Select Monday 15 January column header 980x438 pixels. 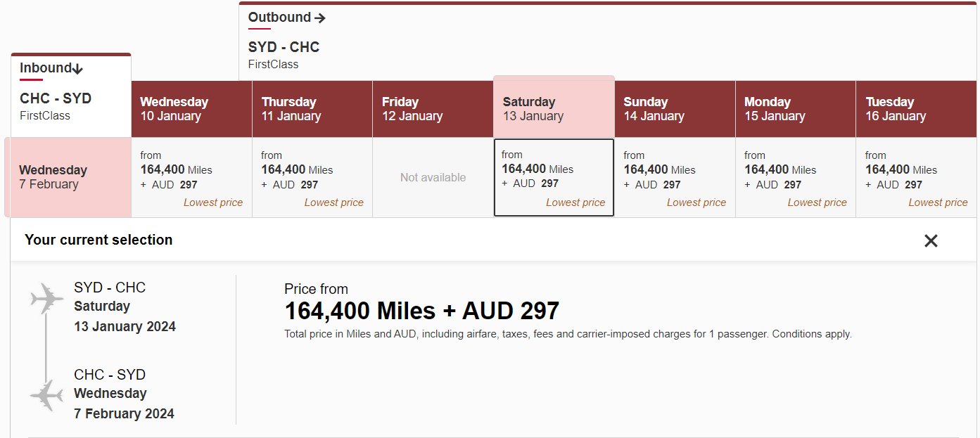tap(796, 109)
